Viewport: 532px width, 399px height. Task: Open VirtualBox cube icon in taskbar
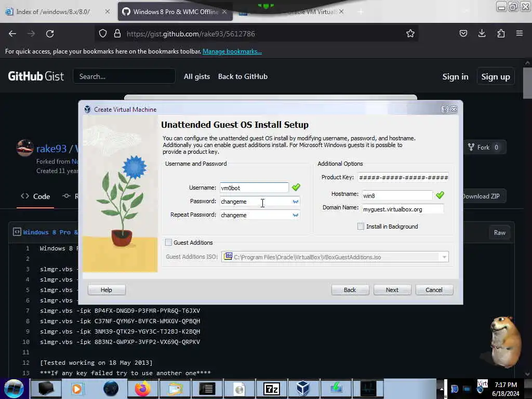coord(303,389)
